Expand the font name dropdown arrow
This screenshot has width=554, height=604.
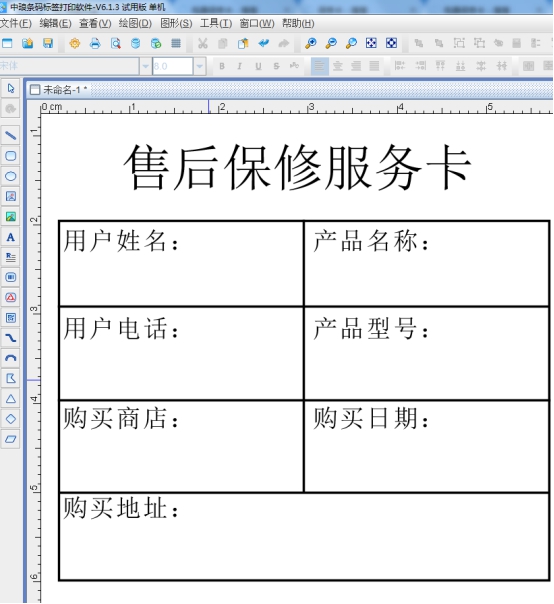(145, 66)
